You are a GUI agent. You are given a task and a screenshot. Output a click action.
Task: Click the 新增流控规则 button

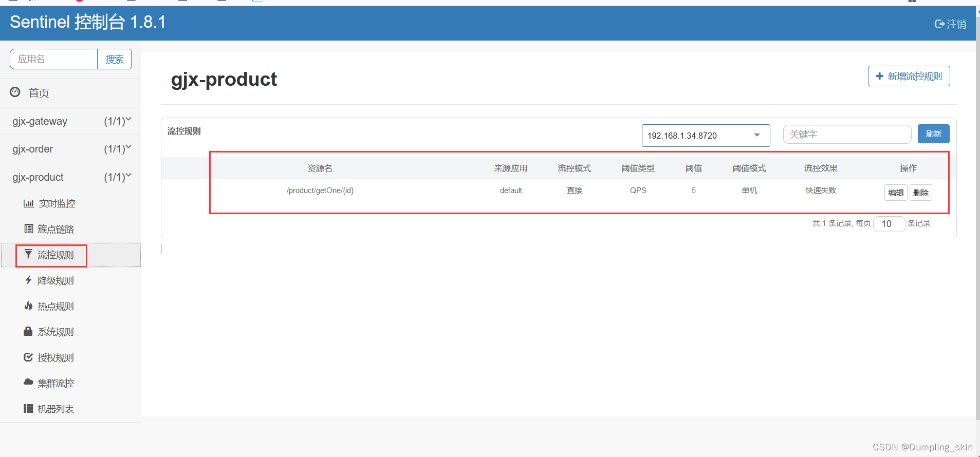point(909,76)
